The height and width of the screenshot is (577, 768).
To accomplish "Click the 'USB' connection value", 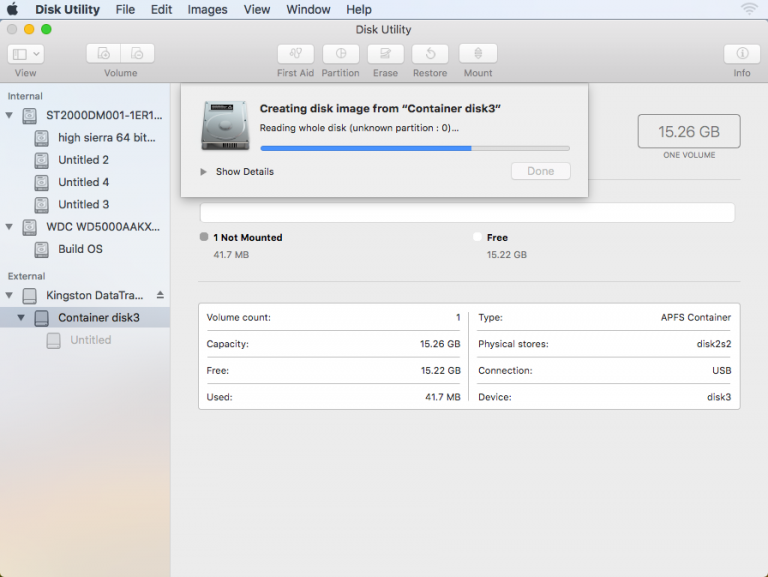I will (x=721, y=370).
